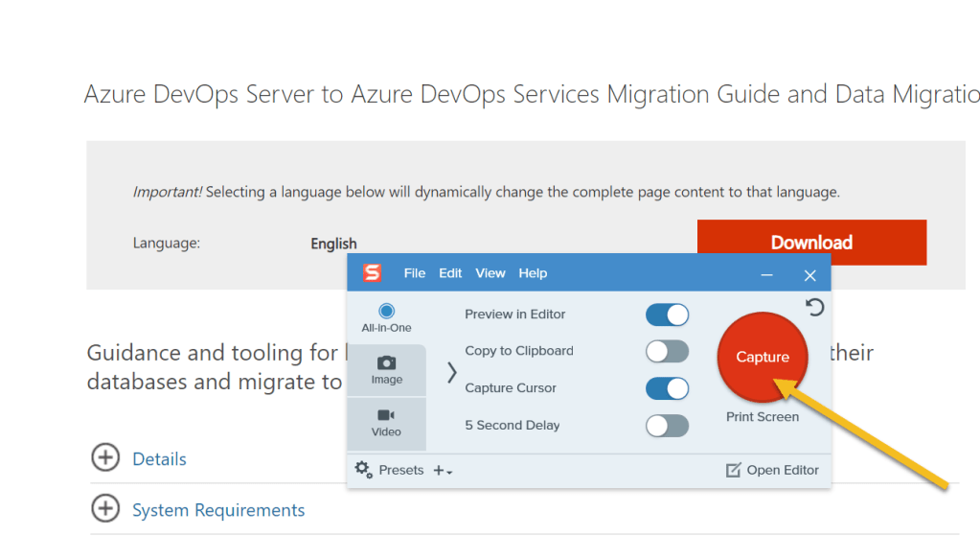Click the Azure DevOps page title heading
Viewport: 980px width, 536px height.
532,94
